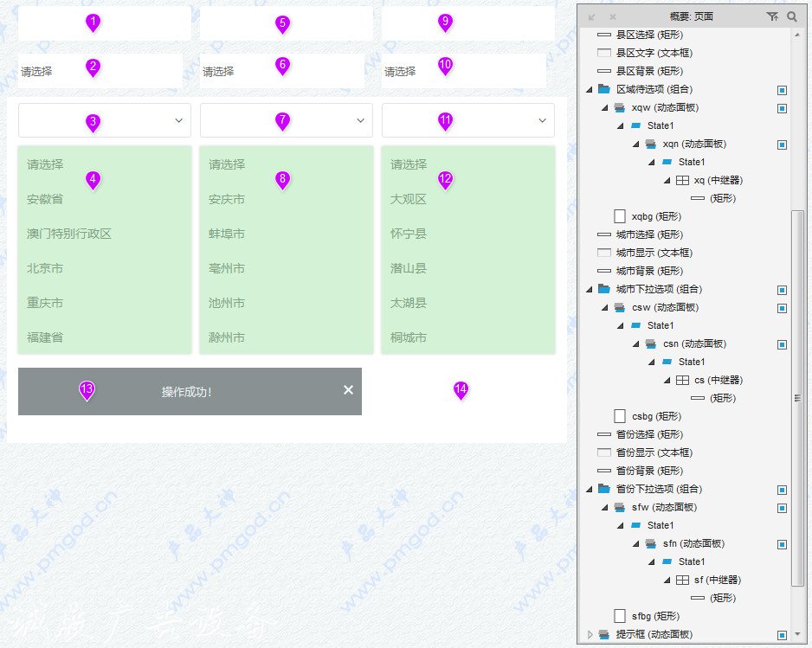Viewport: 812px width, 648px height.
Task: Click the collapse arrow in the 概要 panel corner
Action: (592, 16)
